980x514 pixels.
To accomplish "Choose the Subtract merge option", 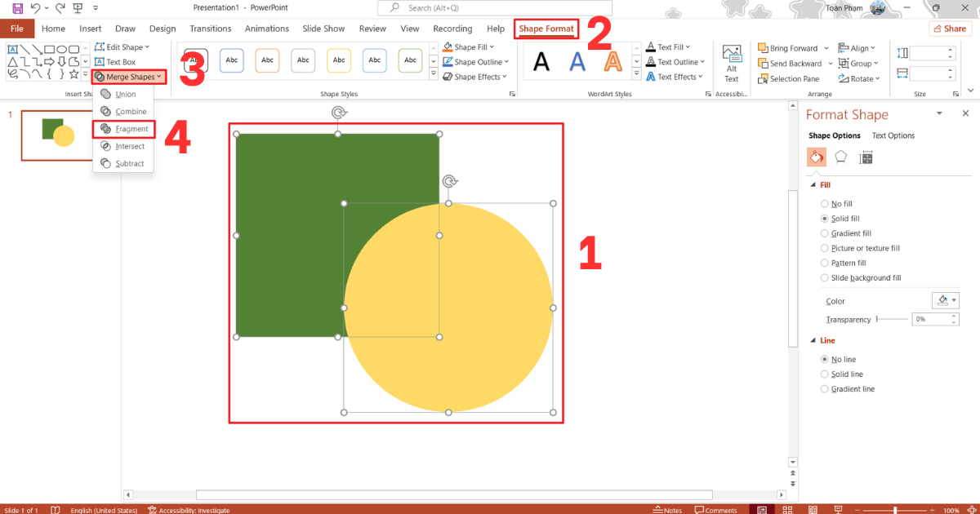I will click(122, 163).
